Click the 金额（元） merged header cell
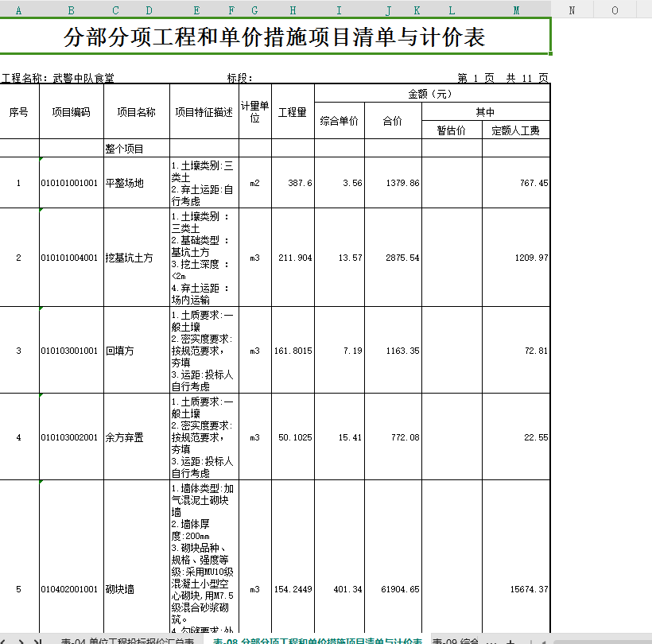652x644 pixels. 432,94
